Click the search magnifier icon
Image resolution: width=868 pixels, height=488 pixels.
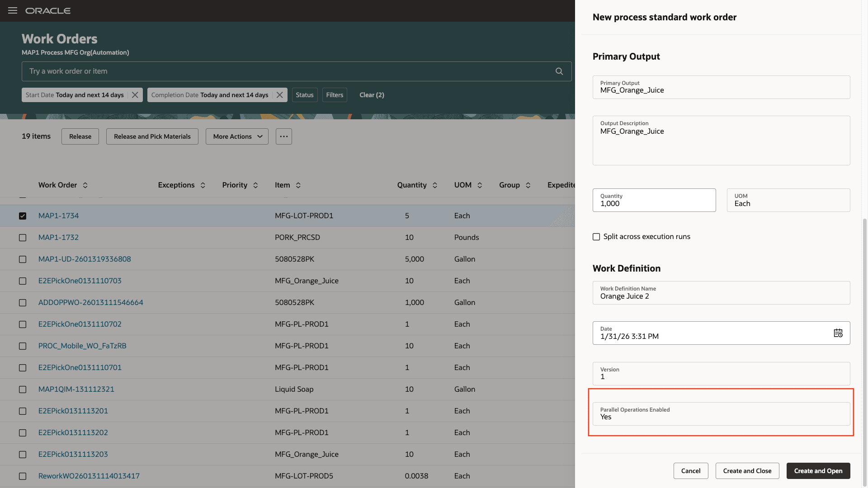click(559, 71)
